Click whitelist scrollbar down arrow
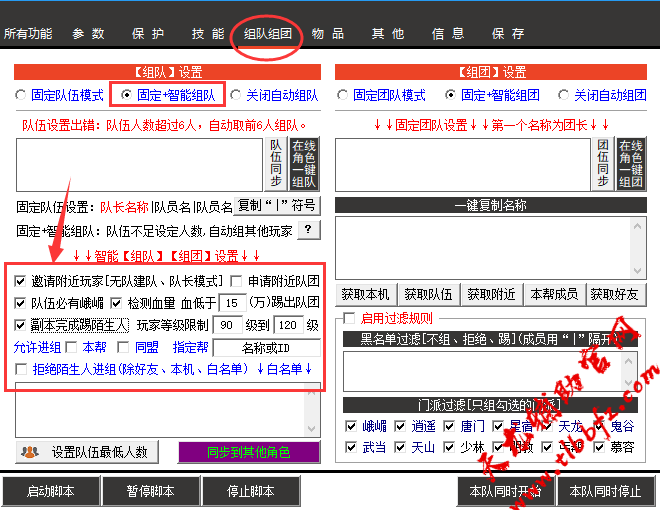This screenshot has width=660, height=510. click(x=311, y=429)
